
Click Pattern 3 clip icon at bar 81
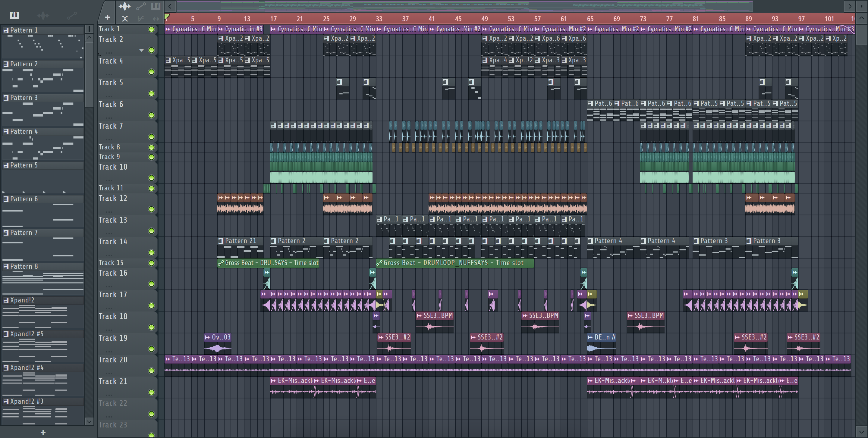[696, 241]
